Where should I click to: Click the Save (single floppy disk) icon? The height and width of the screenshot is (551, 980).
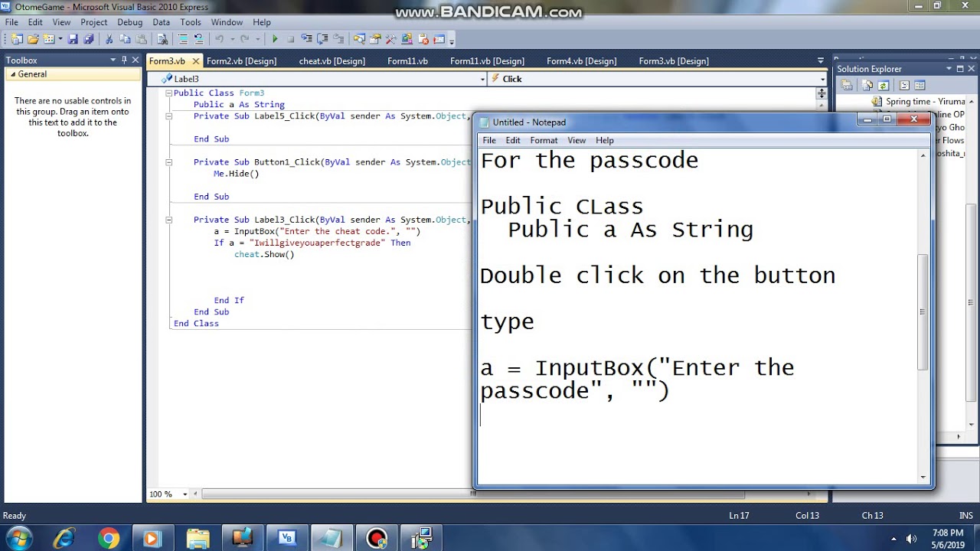[x=73, y=39]
